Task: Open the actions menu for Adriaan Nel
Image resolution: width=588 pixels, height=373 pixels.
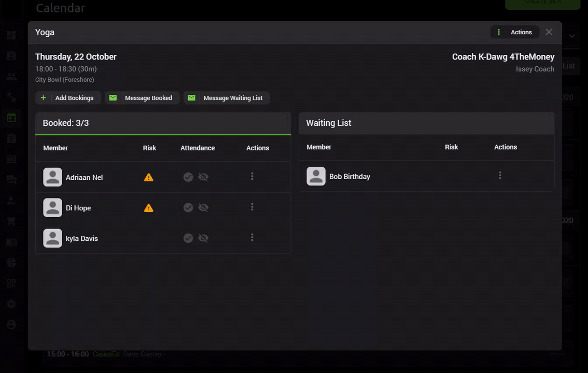Action: [x=252, y=176]
